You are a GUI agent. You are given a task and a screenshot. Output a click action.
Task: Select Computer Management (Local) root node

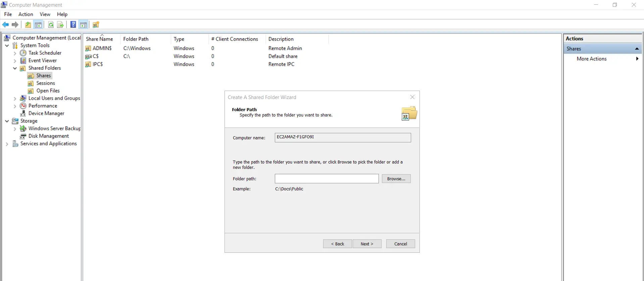tap(47, 38)
